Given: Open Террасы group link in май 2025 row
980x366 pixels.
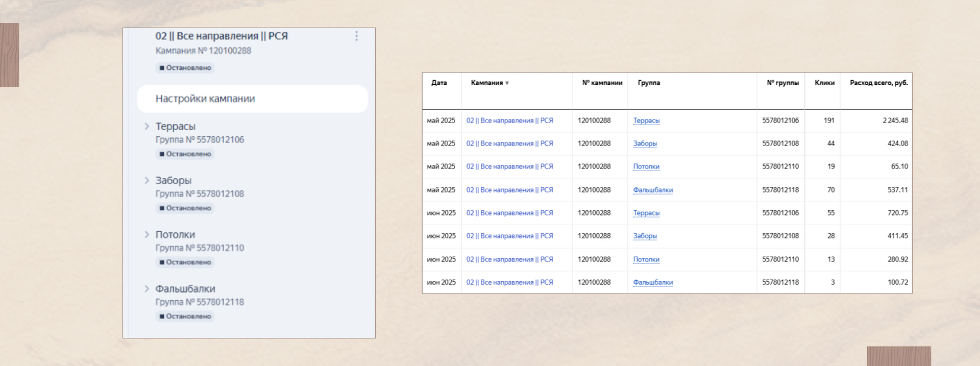Looking at the screenshot, I should [646, 120].
